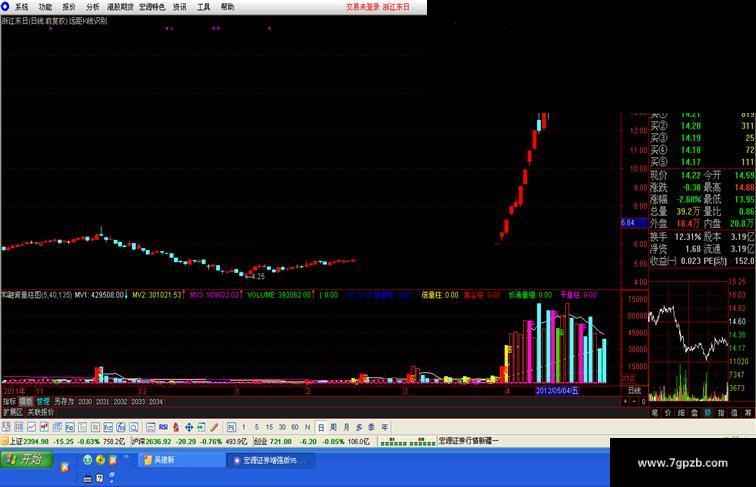Image resolution: width=756 pixels, height=487 pixels.
Task: Select template 2031
Action: point(103,401)
